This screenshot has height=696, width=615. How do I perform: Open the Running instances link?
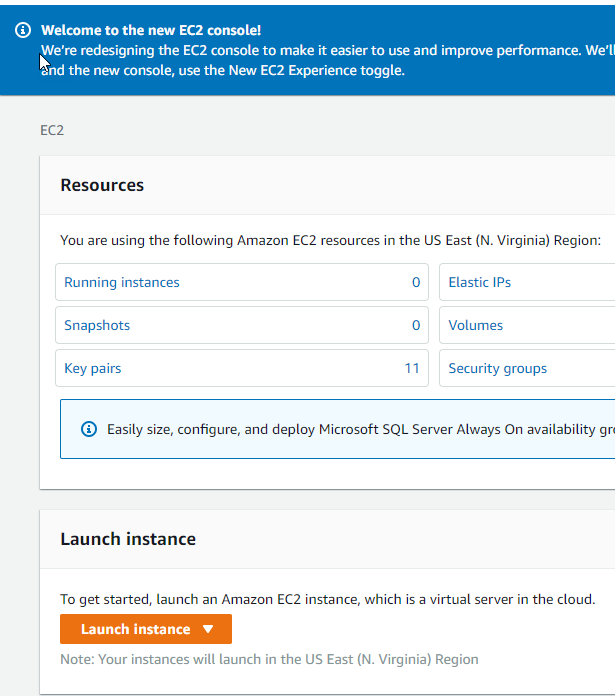pos(122,282)
